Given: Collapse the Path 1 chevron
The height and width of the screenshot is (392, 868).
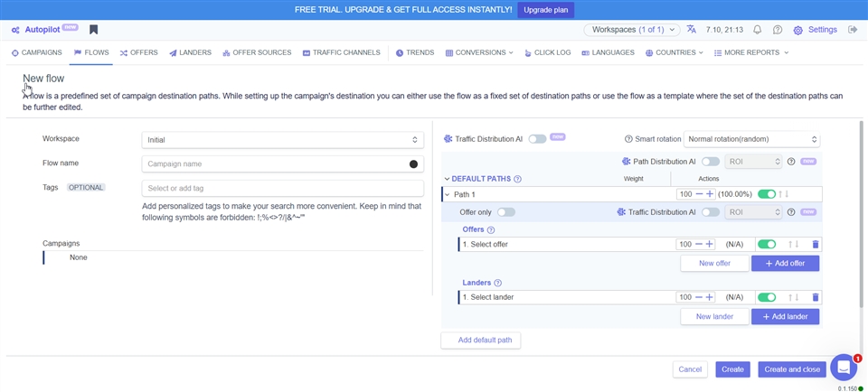Looking at the screenshot, I should [447, 194].
